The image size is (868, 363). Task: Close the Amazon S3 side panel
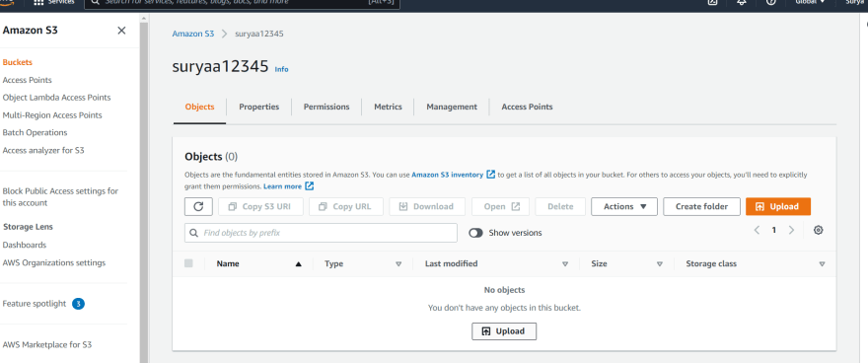point(121,31)
